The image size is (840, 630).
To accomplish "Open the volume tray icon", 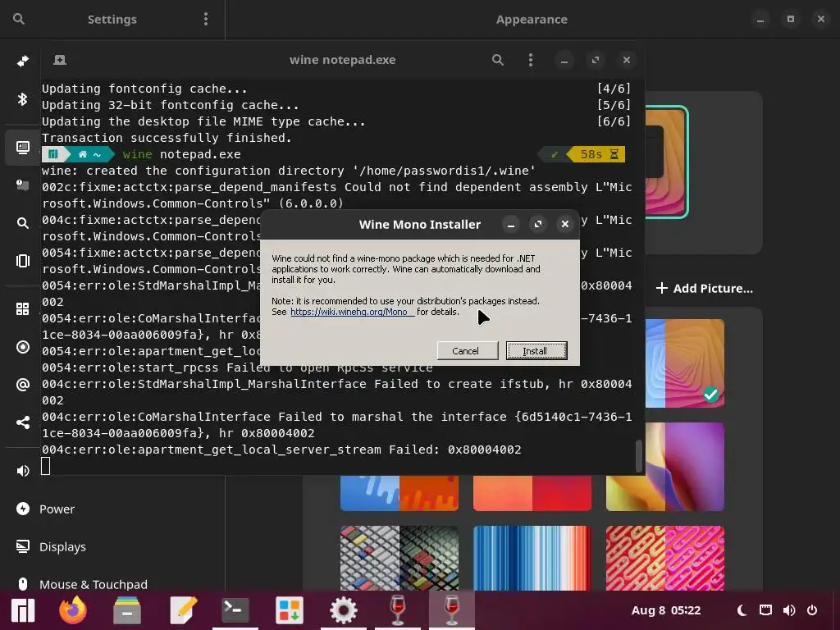I will [789, 610].
